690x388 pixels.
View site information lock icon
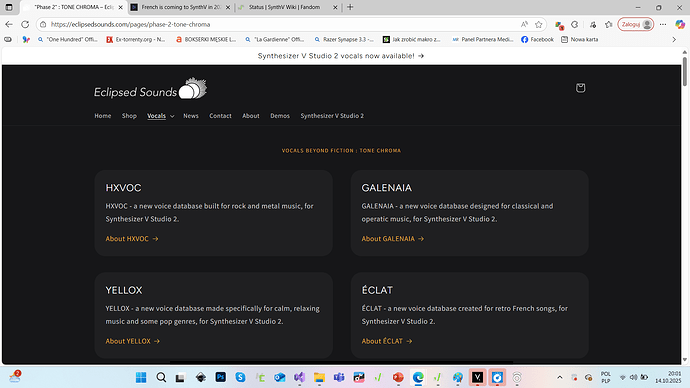click(x=43, y=24)
